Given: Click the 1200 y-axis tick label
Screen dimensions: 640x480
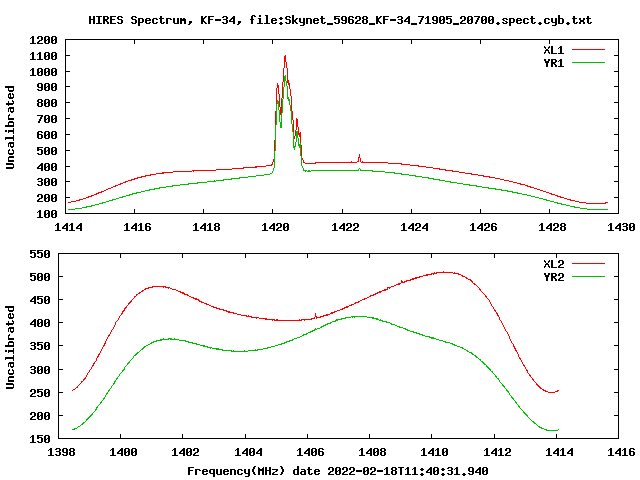Looking at the screenshot, I should coord(43,40).
